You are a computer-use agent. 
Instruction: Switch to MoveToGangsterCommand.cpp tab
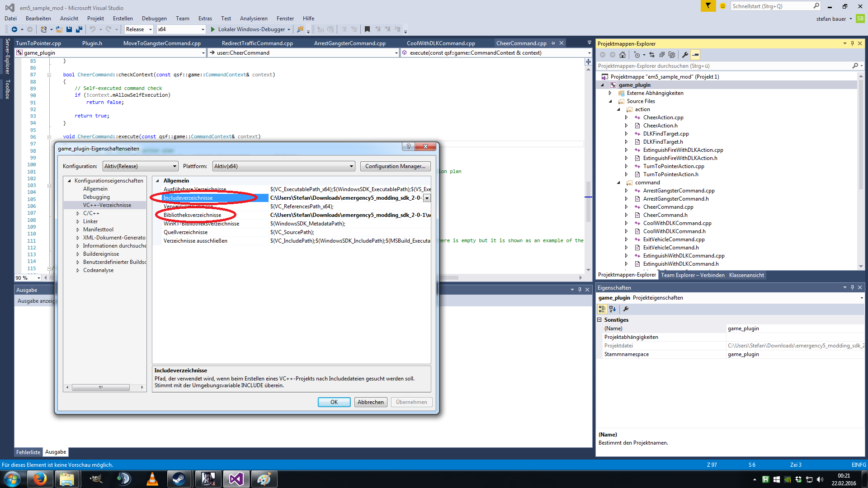[x=162, y=43]
